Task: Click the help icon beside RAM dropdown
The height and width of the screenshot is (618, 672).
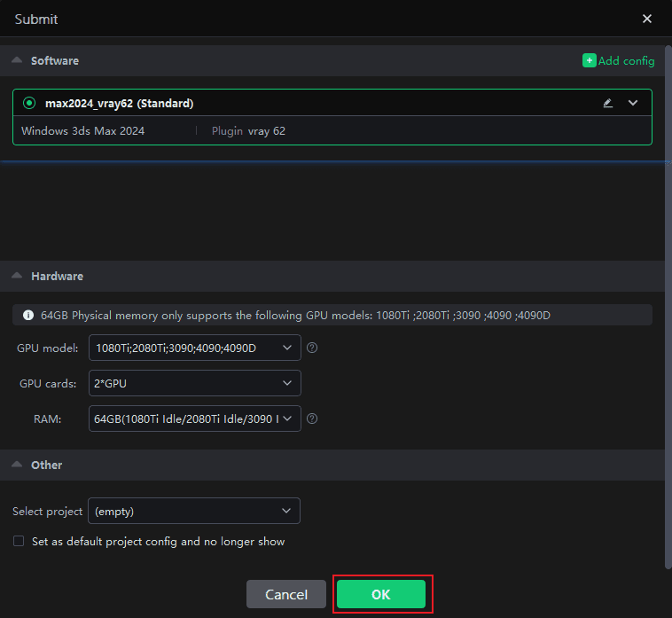Action: click(x=312, y=419)
